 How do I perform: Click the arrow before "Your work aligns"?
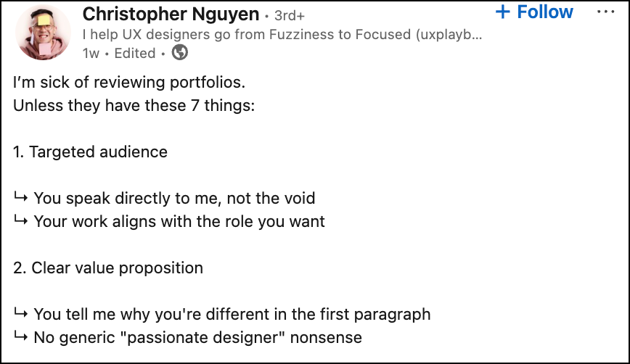pos(20,221)
